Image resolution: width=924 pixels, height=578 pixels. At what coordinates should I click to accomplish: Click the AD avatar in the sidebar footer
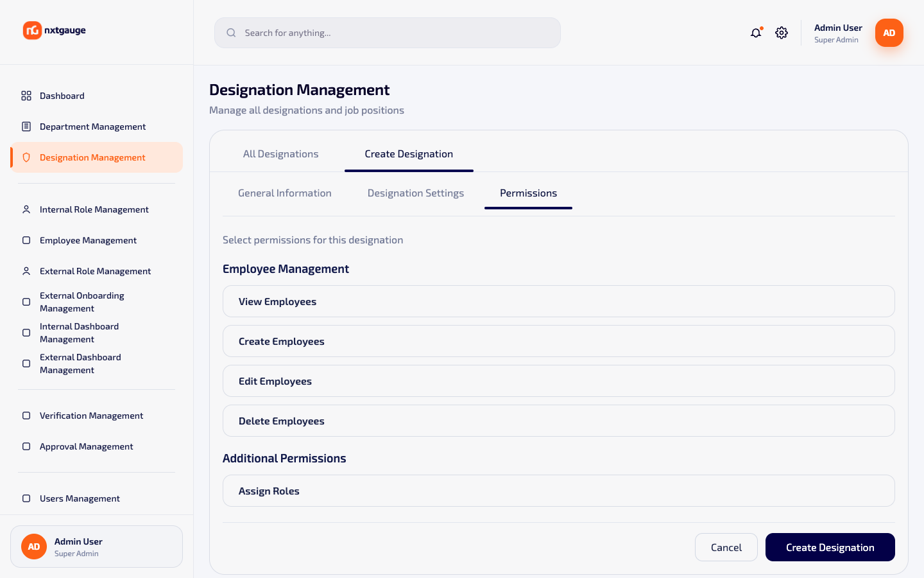tap(34, 547)
